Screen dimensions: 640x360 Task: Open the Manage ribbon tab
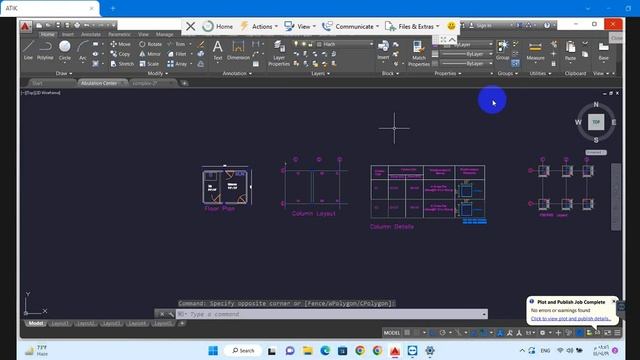(164, 35)
